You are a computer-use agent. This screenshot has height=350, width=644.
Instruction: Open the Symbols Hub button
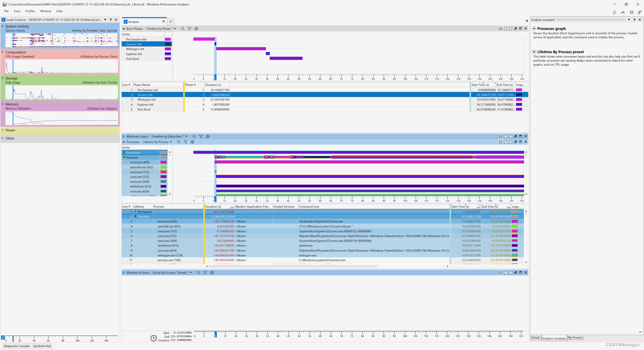(x=42, y=346)
